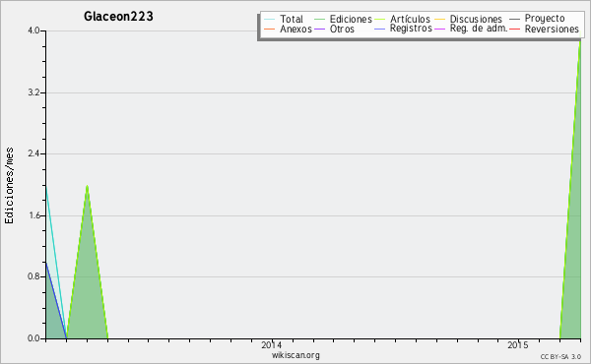
Task: Click the CC BY-SA 3.0 license text
Action: (560, 357)
